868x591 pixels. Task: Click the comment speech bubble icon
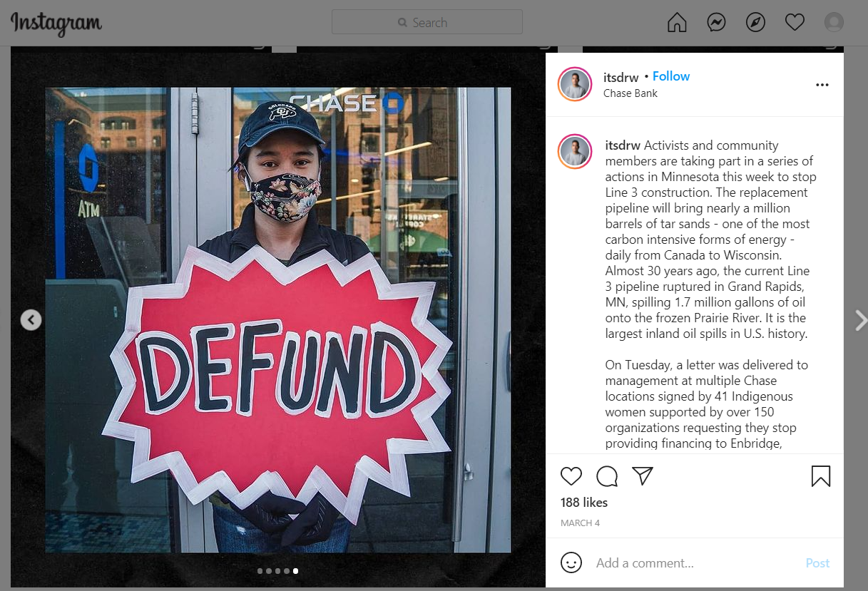click(x=607, y=476)
